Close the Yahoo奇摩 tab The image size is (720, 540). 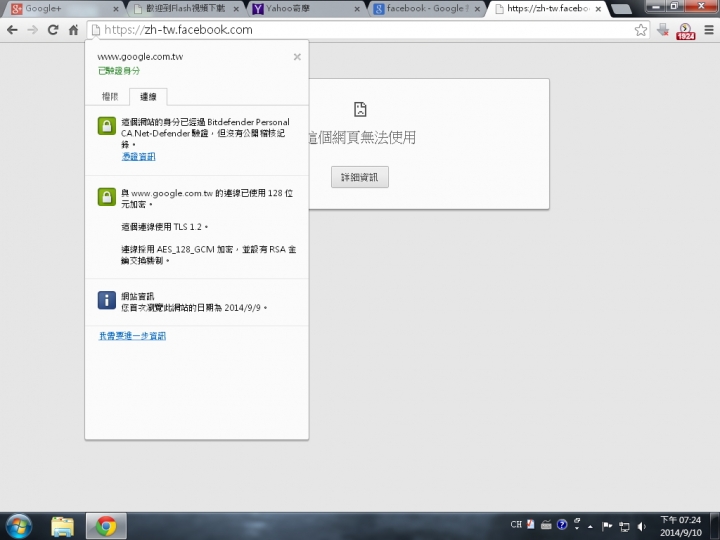[x=357, y=9]
